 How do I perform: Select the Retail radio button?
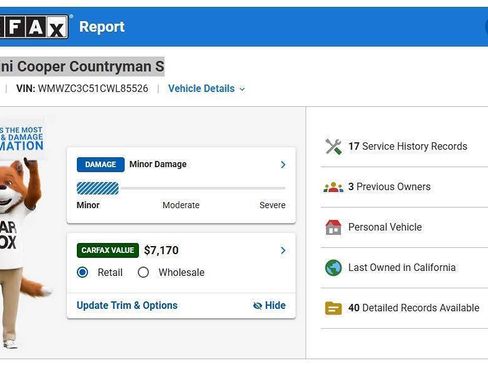tap(82, 272)
